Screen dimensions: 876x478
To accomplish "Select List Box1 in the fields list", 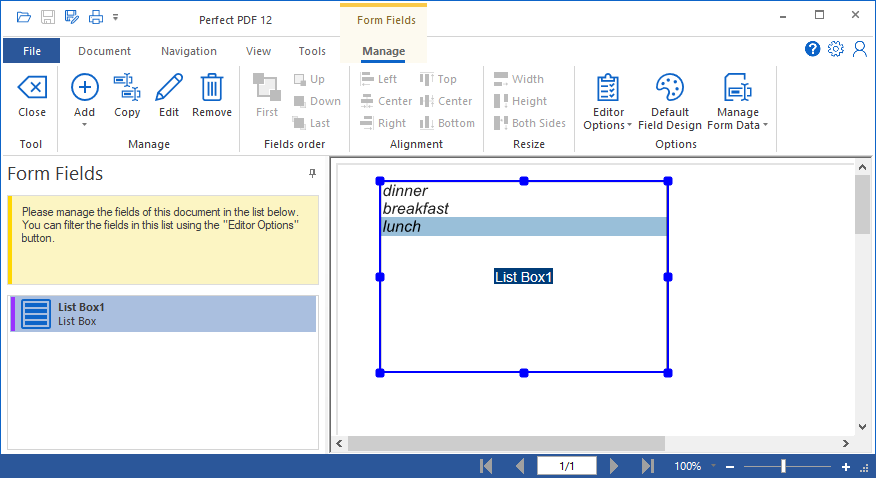I will [x=163, y=314].
